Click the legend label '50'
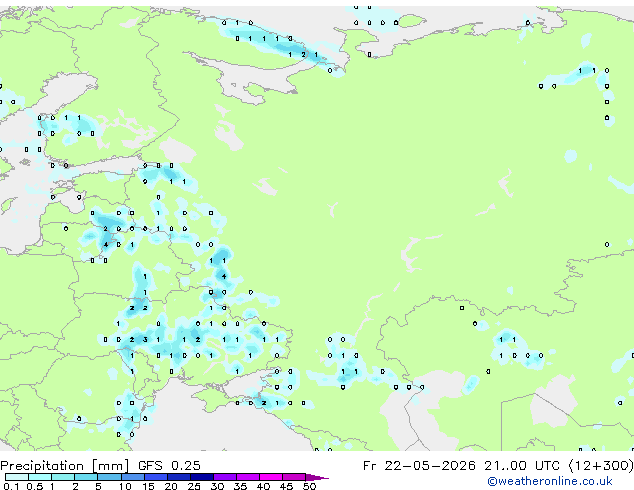 pos(309,486)
